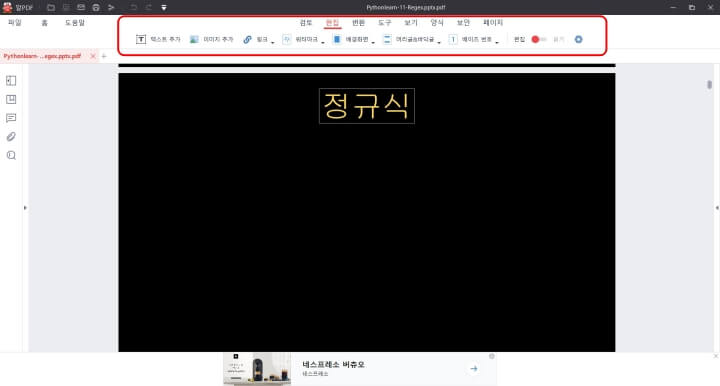Click the ALPDF app logo icon

7,7
